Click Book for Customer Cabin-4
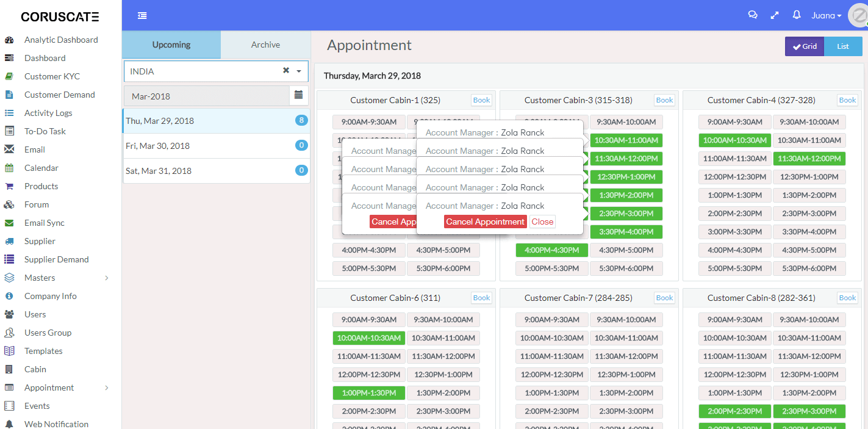 tap(847, 100)
